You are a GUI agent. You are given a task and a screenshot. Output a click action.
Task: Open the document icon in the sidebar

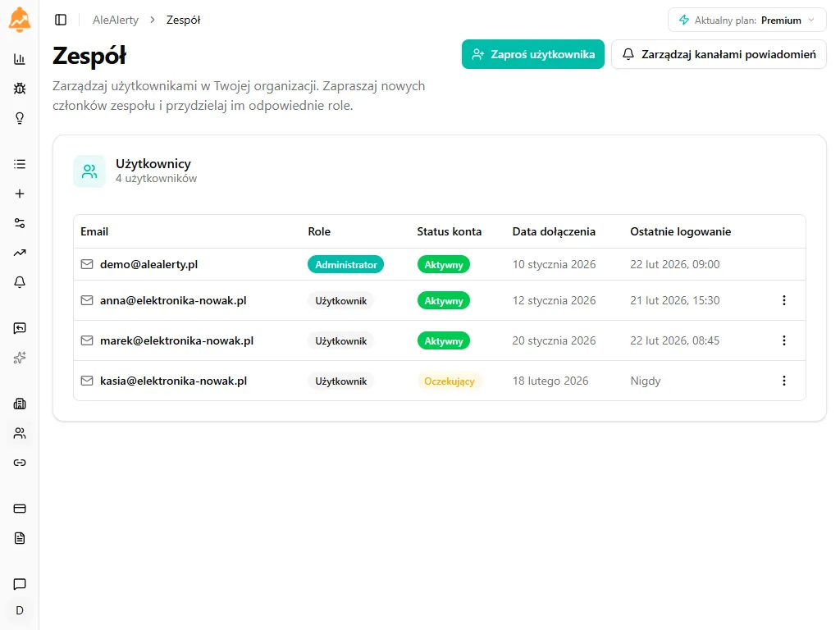[20, 538]
